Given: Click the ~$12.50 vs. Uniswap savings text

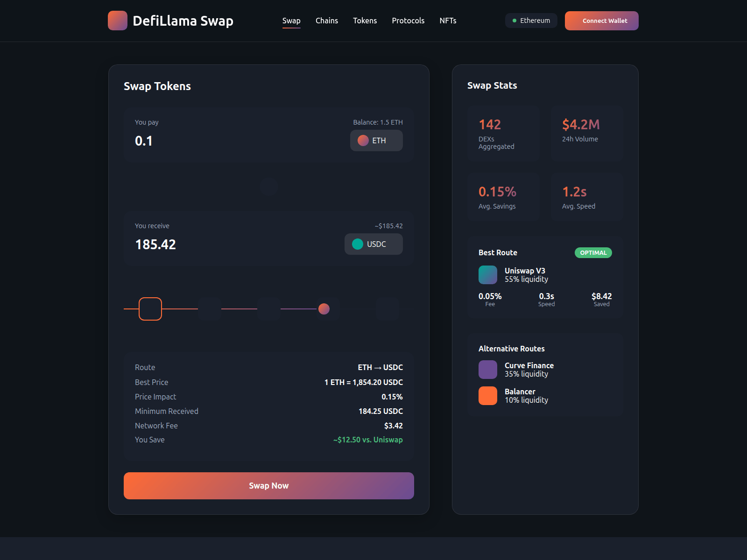Looking at the screenshot, I should (x=368, y=440).
